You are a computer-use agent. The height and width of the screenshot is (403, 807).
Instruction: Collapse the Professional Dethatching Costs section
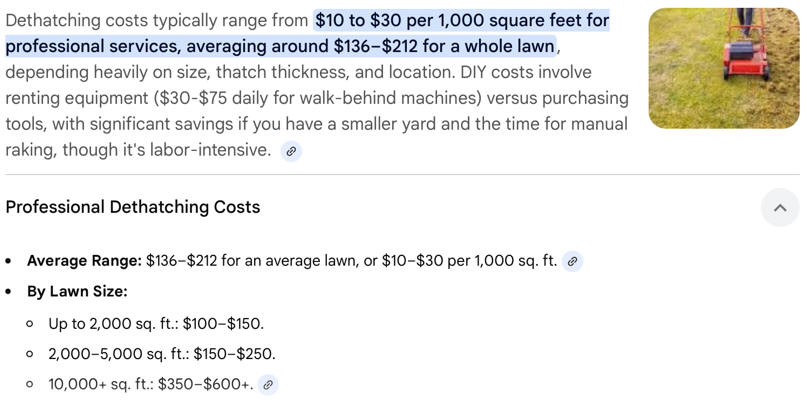point(779,208)
